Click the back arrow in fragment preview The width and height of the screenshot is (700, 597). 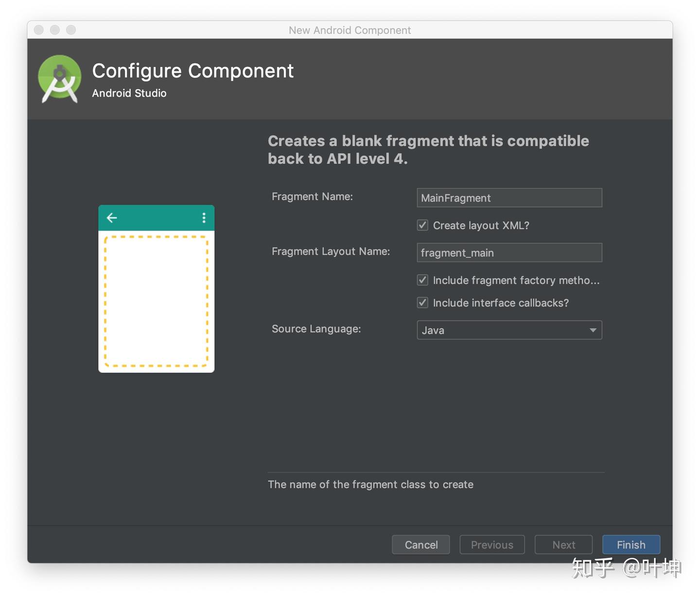(x=112, y=218)
